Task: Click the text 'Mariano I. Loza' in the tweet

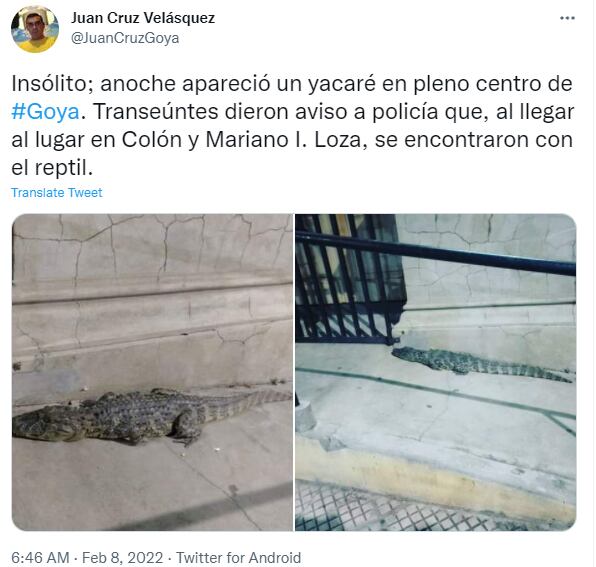Action: (284, 140)
